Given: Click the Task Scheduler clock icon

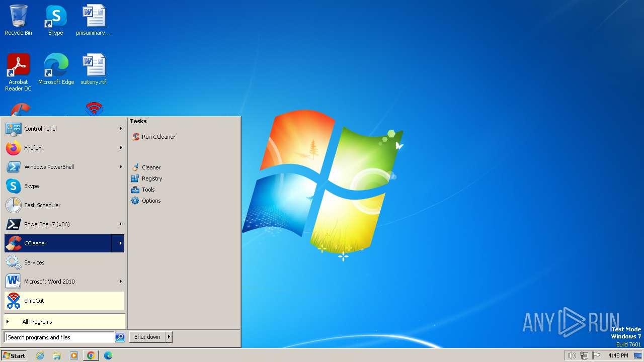Looking at the screenshot, I should 13,205.
